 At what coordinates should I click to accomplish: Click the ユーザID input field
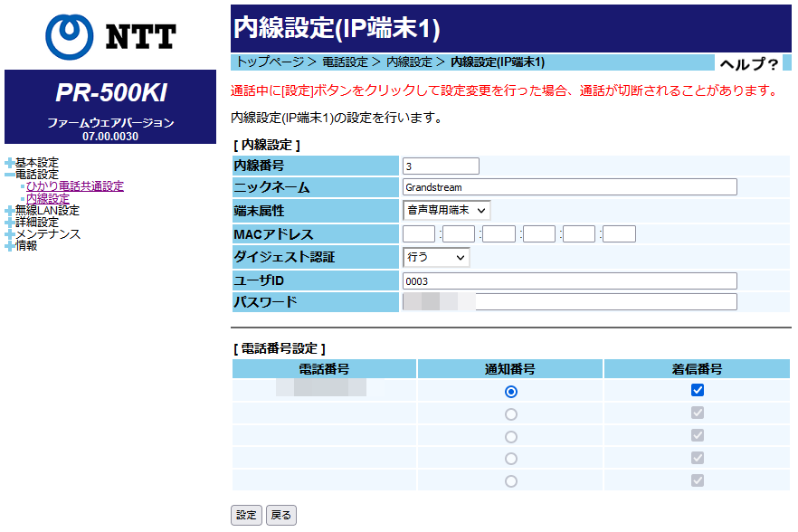click(x=569, y=281)
